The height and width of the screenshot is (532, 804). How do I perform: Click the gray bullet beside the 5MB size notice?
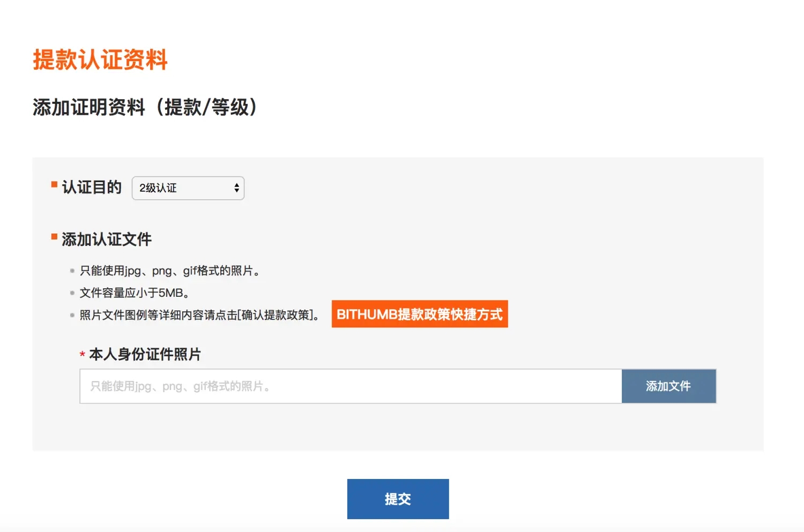[x=72, y=293]
